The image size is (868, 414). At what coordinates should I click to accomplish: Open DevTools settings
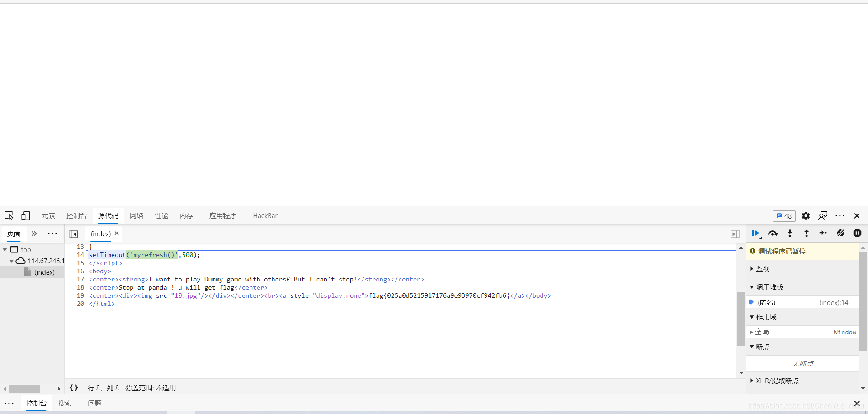(x=806, y=216)
